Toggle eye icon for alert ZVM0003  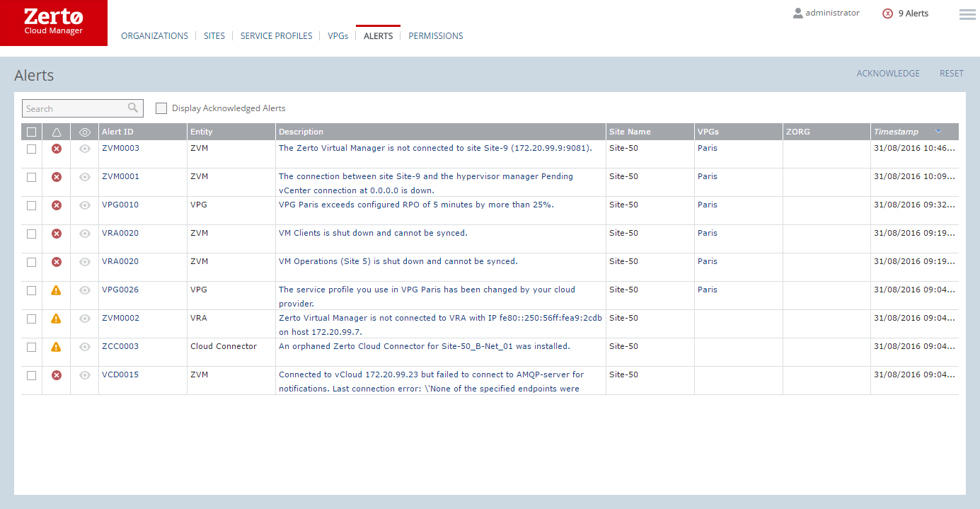tap(85, 149)
